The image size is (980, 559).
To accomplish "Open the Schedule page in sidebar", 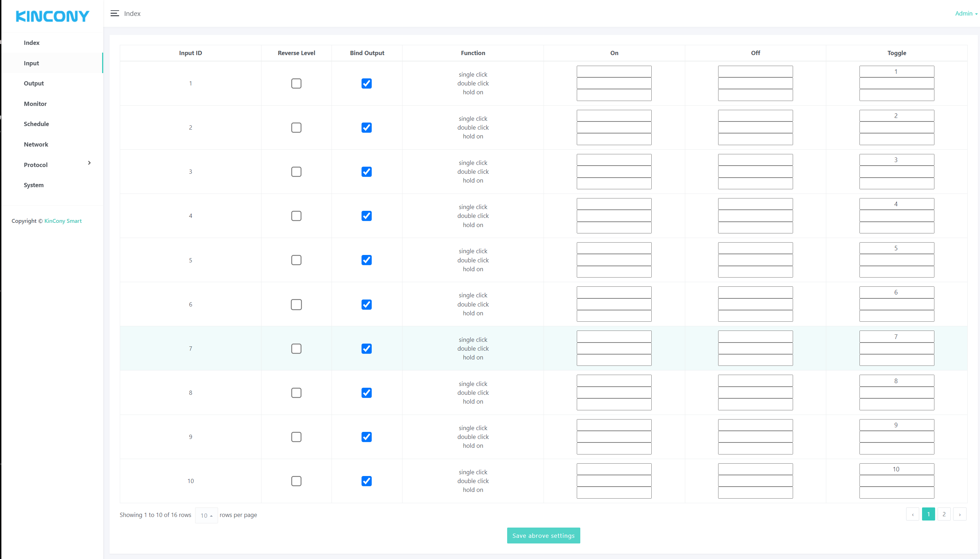I will [36, 124].
